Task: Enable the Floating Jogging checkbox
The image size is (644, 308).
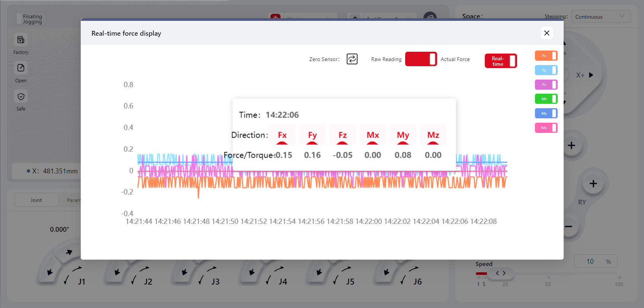Action: pyautogui.click(x=19, y=19)
